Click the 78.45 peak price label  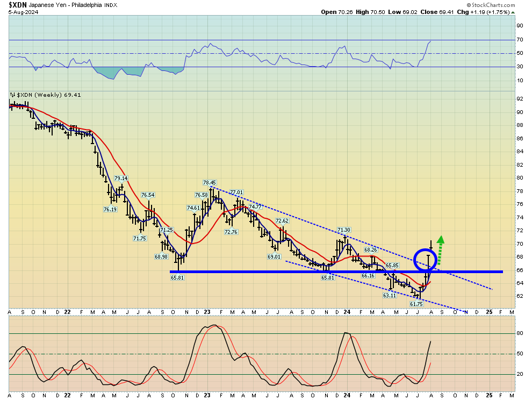click(x=210, y=182)
